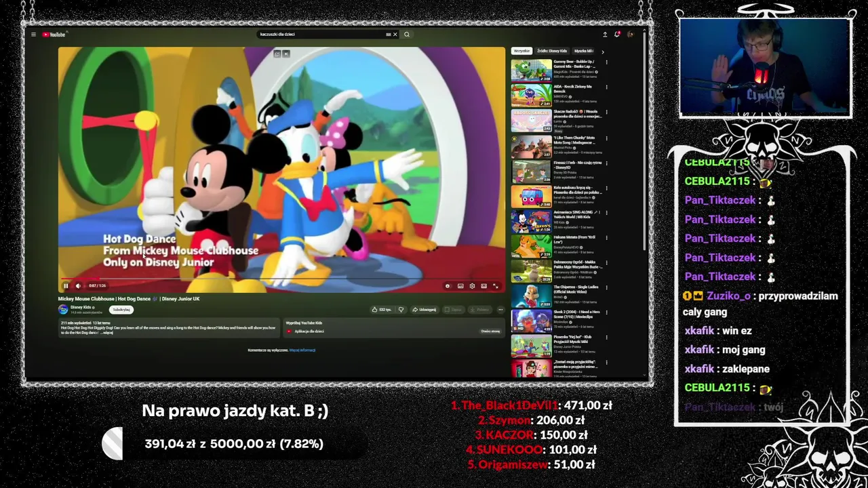Open the Hakuna Matata video title

[x=574, y=239]
